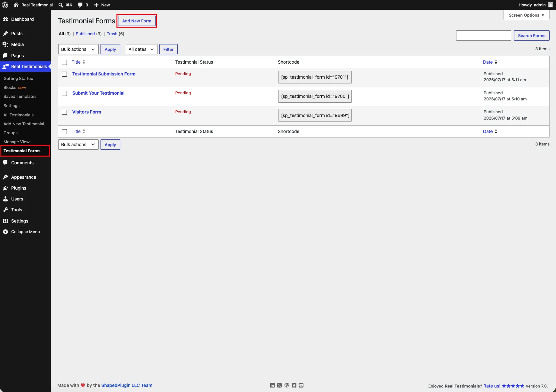Image resolution: width=556 pixels, height=392 pixels.
Task: Click the Posts pushpin icon
Action: click(5, 34)
